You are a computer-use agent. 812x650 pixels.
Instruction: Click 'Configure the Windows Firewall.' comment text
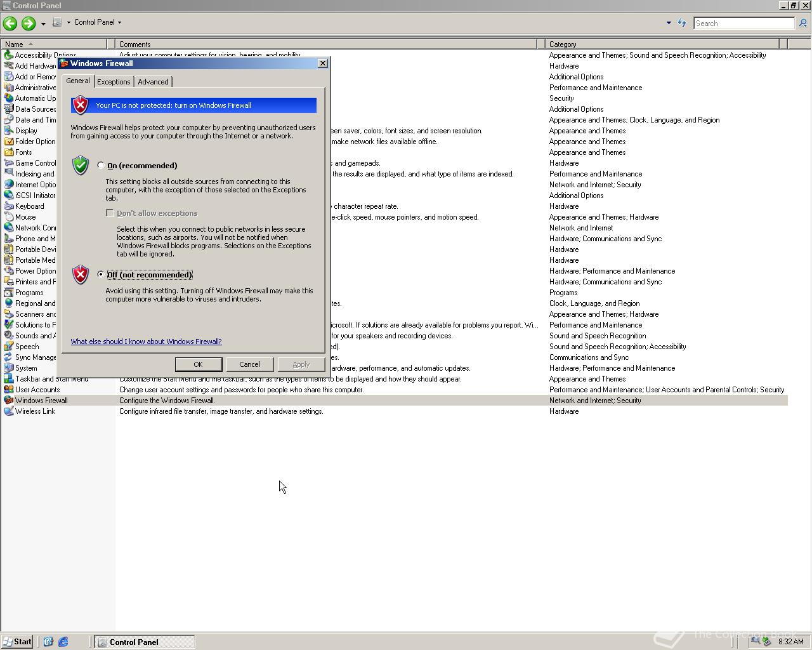point(167,401)
